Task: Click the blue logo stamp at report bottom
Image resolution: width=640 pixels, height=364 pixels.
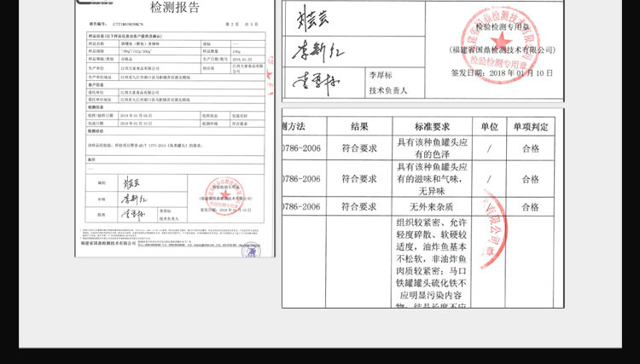Action: pos(250,250)
